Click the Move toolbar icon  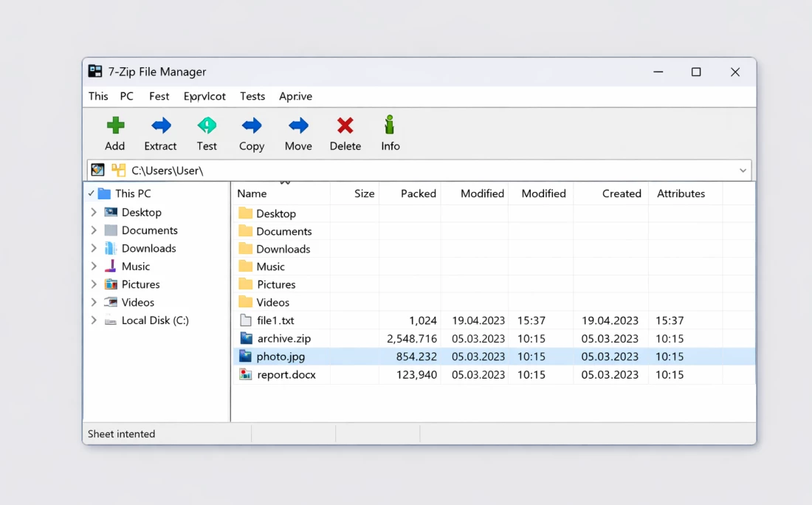(x=298, y=126)
